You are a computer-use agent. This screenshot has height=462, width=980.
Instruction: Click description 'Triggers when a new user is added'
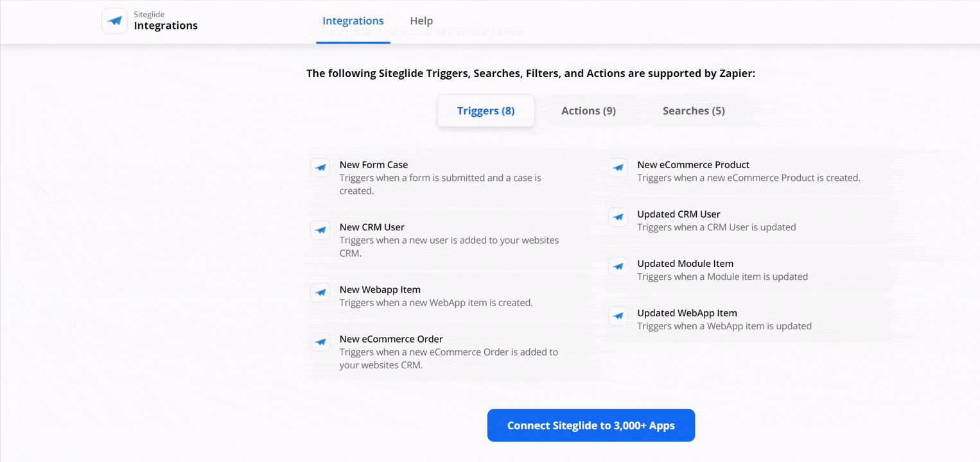[450, 246]
